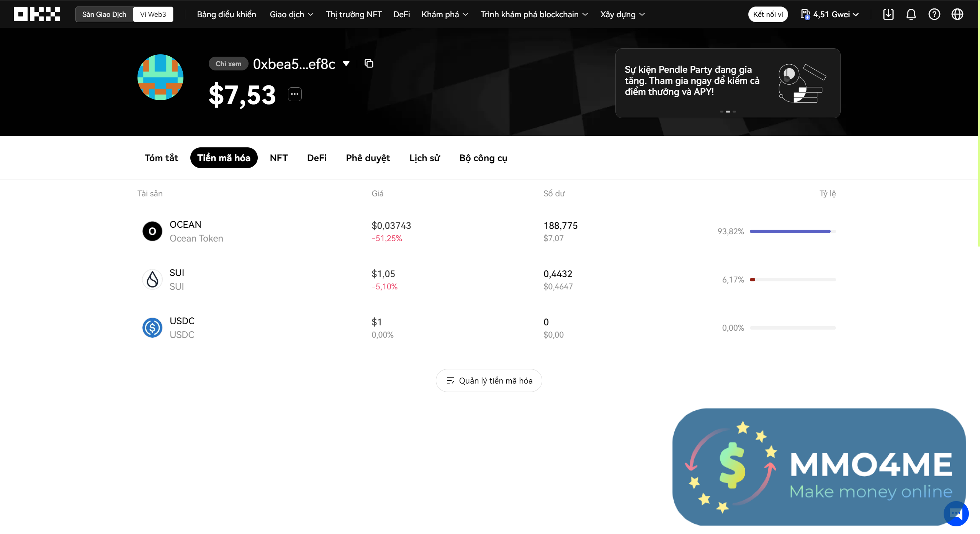Image resolution: width=980 pixels, height=534 pixels.
Task: Click the OKX logo
Action: (x=37, y=14)
